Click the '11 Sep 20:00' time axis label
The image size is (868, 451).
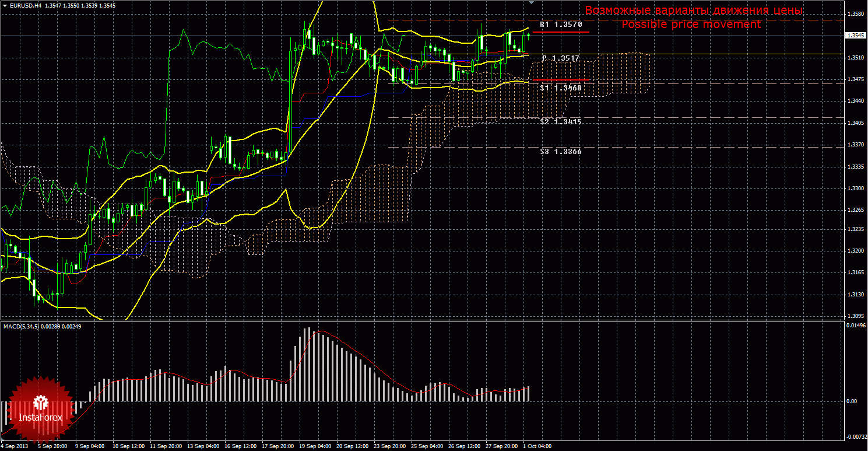pyautogui.click(x=165, y=446)
